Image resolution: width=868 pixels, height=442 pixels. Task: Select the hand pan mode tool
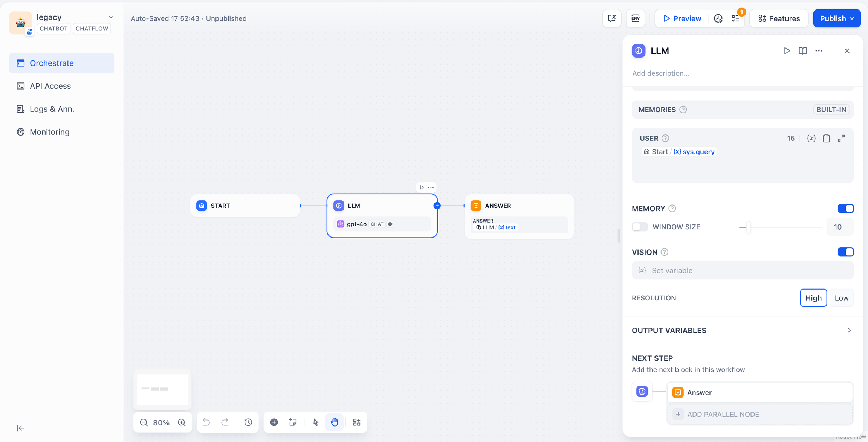coord(334,422)
